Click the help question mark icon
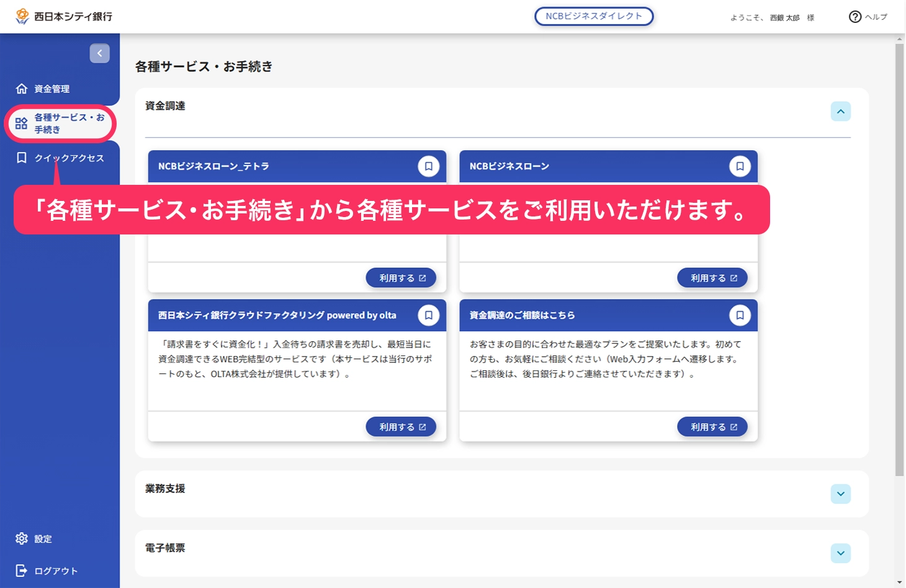Screen dimensions: 906x588 [855, 17]
